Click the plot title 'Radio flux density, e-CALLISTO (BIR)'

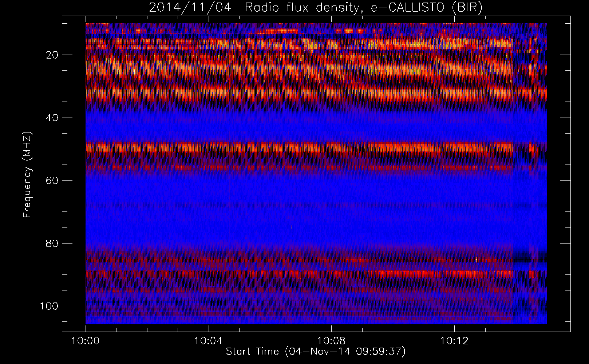(x=364, y=8)
